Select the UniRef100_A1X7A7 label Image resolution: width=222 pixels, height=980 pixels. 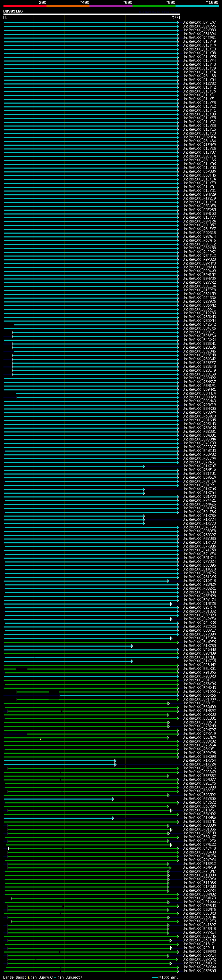coord(199,466)
